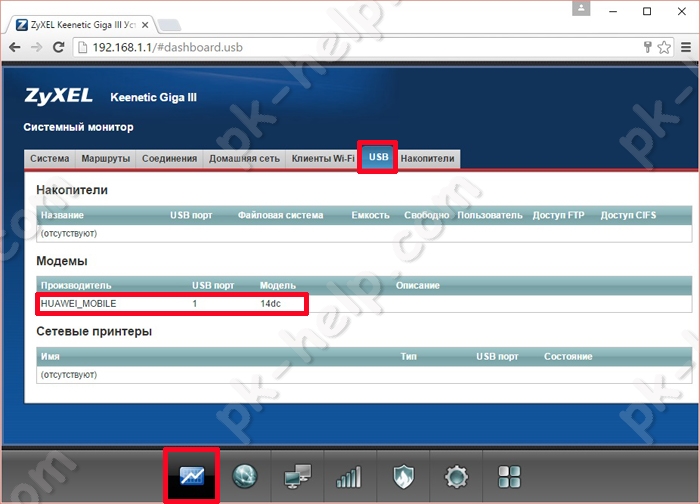Open the Security shield icon

tap(403, 477)
